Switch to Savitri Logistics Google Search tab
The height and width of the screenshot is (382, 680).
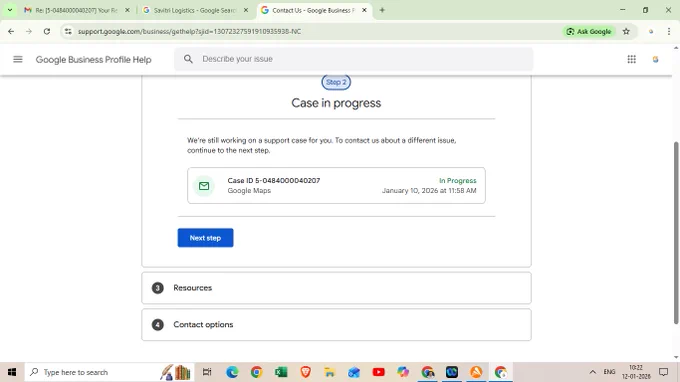195,10
